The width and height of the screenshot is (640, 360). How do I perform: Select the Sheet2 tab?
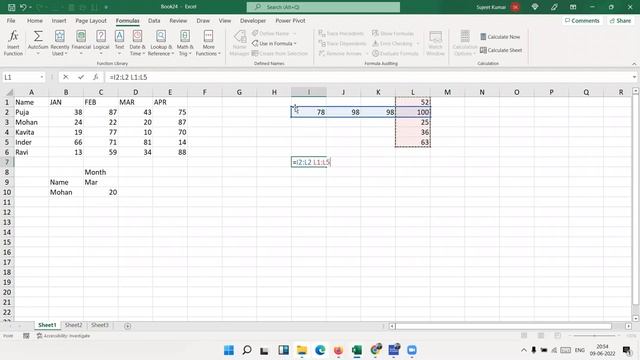(x=73, y=325)
